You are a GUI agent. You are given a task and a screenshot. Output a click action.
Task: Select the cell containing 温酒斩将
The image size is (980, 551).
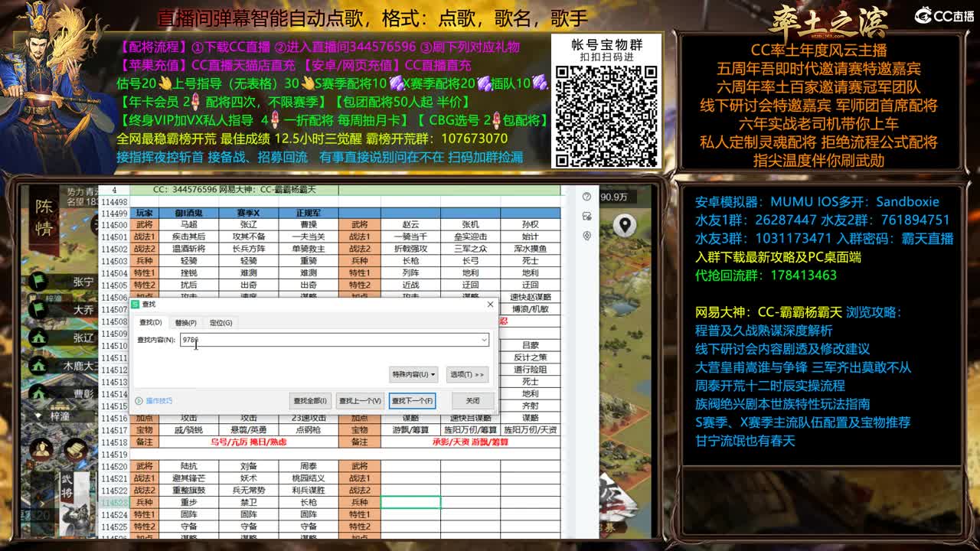tap(188, 249)
